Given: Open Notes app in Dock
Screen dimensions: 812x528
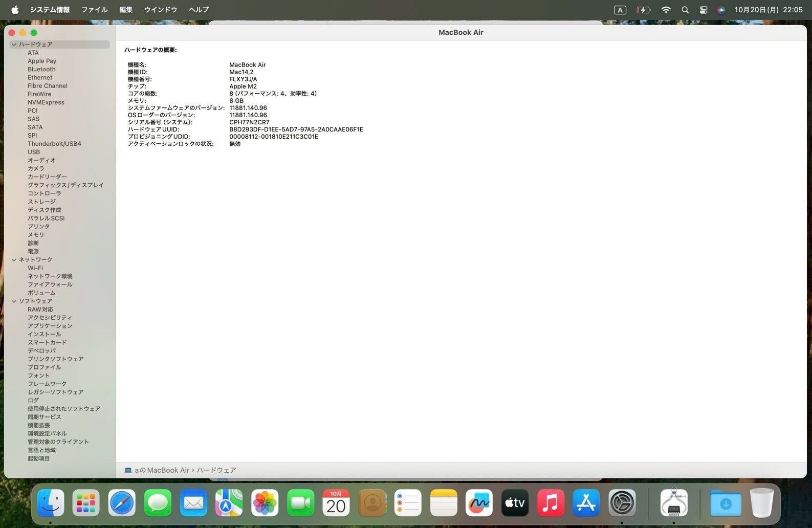Looking at the screenshot, I should point(443,503).
